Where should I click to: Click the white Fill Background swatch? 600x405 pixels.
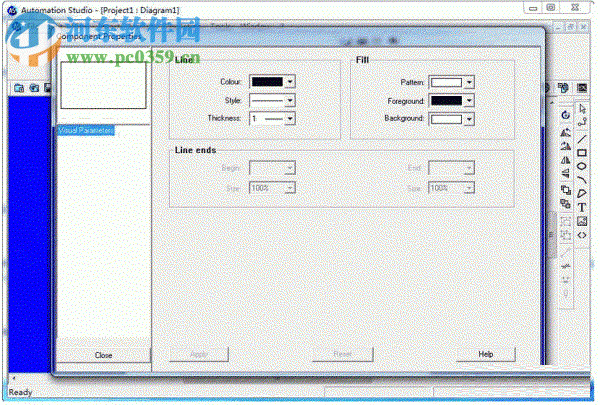click(447, 119)
